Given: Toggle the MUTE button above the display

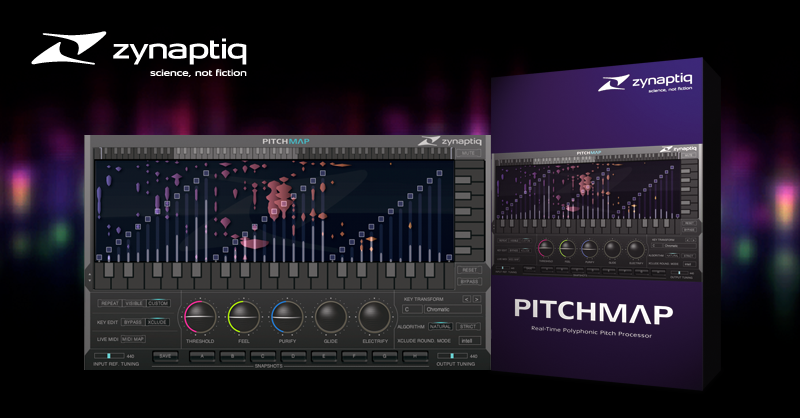Looking at the screenshot, I should (468, 153).
